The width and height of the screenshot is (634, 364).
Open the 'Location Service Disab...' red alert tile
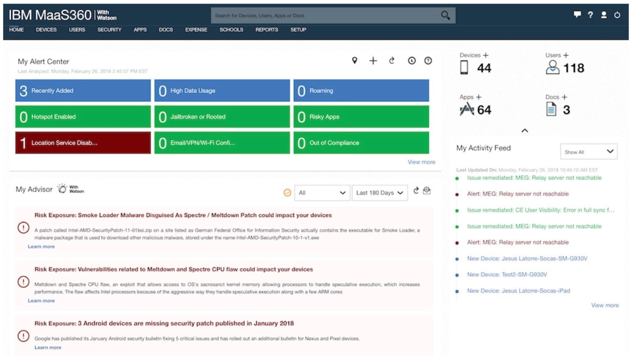[x=83, y=143]
